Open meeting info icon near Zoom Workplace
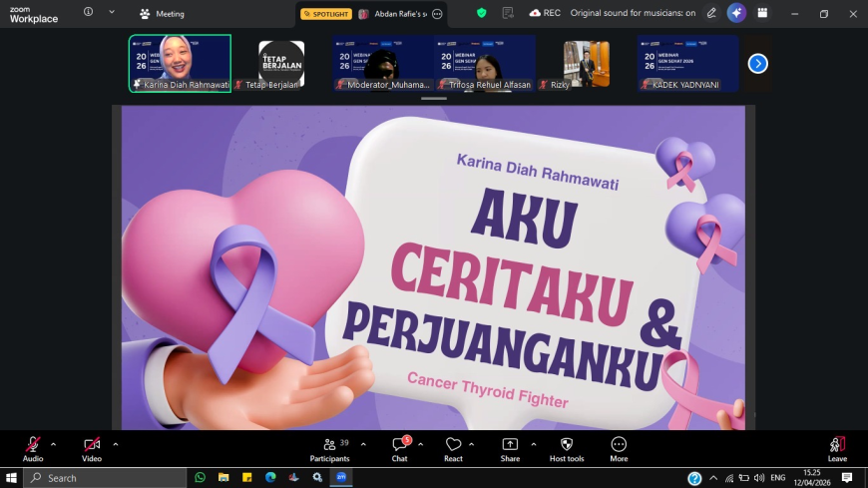This screenshot has width=868, height=488. [88, 12]
